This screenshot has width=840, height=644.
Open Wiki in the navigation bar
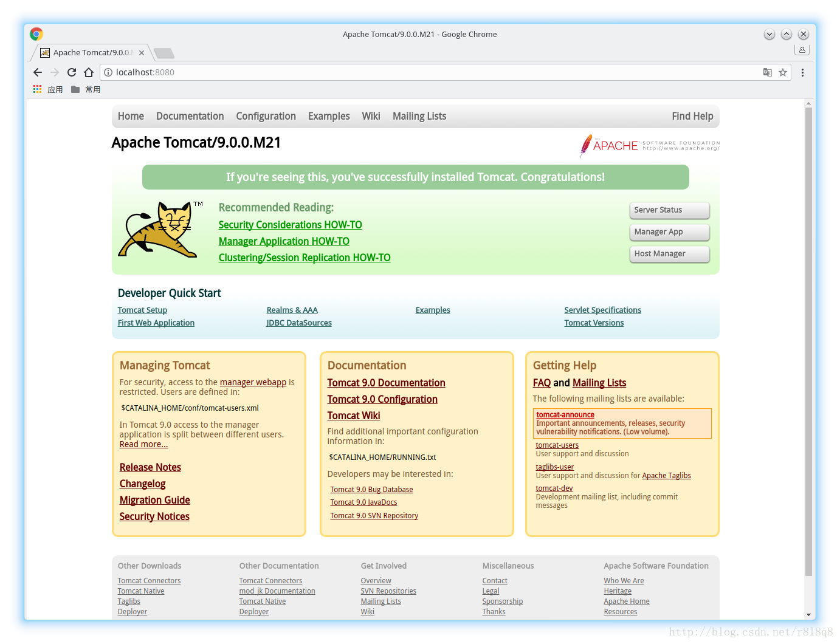pos(371,116)
